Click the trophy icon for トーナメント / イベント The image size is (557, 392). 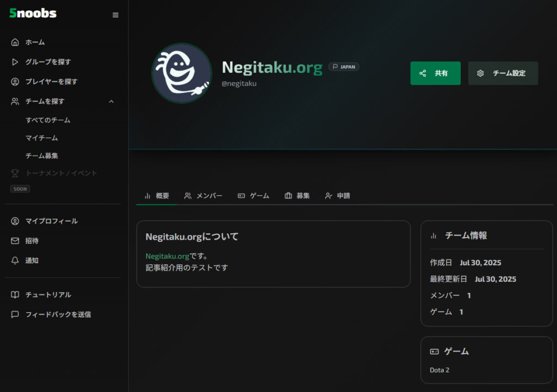point(15,173)
